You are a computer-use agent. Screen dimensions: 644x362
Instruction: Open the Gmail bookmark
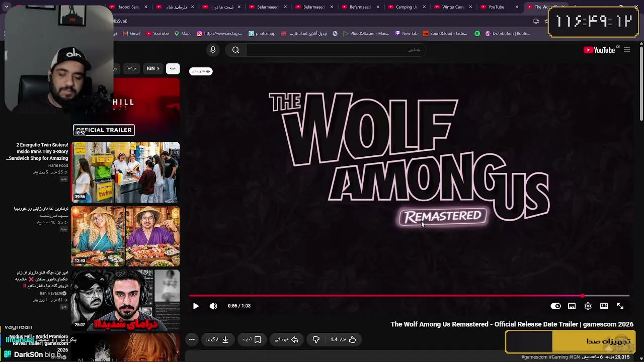click(x=131, y=34)
